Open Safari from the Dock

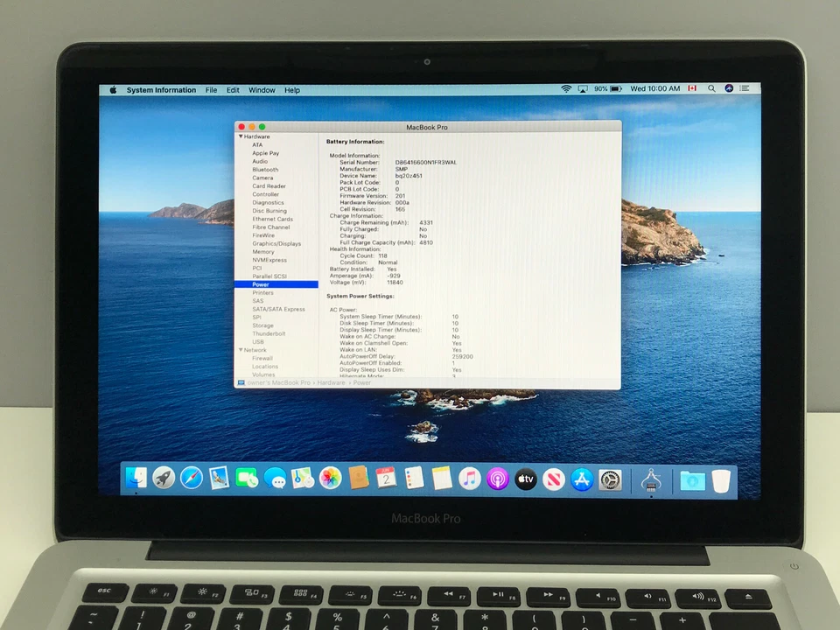pos(191,479)
